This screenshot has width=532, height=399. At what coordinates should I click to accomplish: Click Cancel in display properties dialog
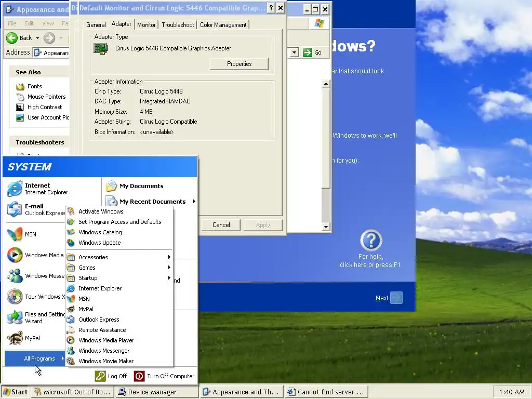point(221,225)
